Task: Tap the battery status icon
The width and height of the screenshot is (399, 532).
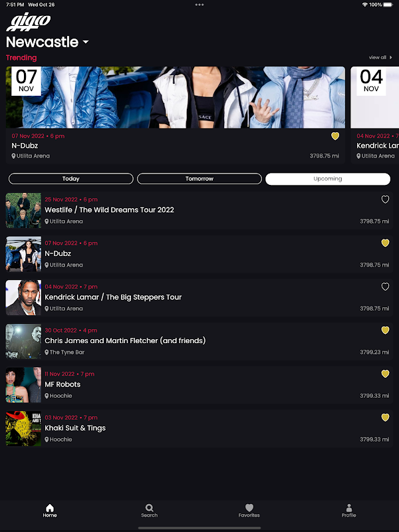Action: click(x=388, y=5)
